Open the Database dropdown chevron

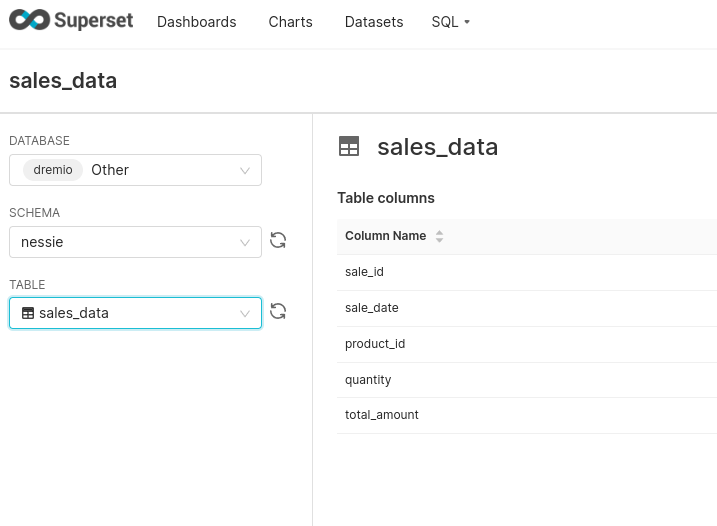click(x=245, y=171)
